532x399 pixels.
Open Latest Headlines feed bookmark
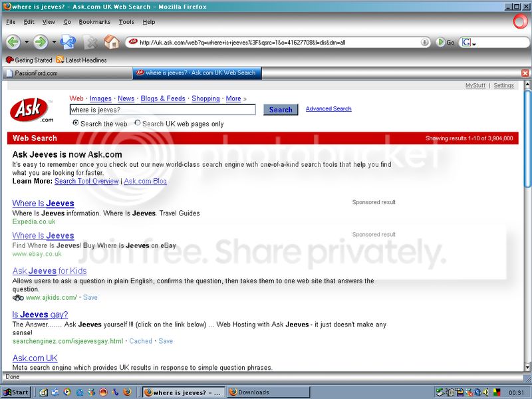click(81, 60)
